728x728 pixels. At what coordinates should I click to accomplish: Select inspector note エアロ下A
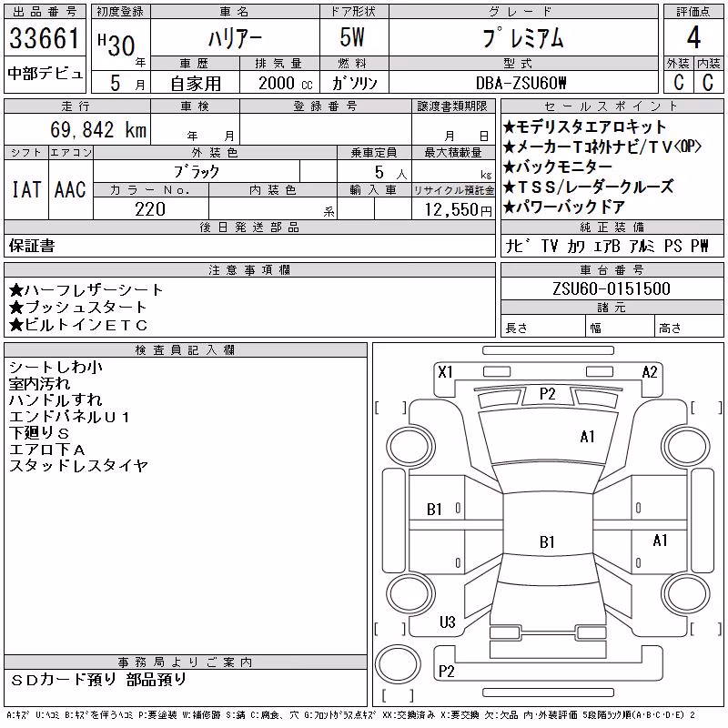pos(47,450)
